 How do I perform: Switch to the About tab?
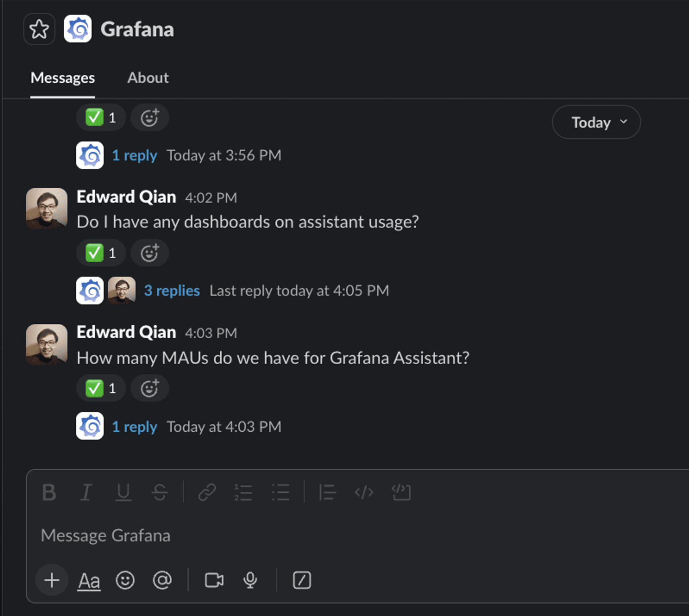click(x=148, y=78)
